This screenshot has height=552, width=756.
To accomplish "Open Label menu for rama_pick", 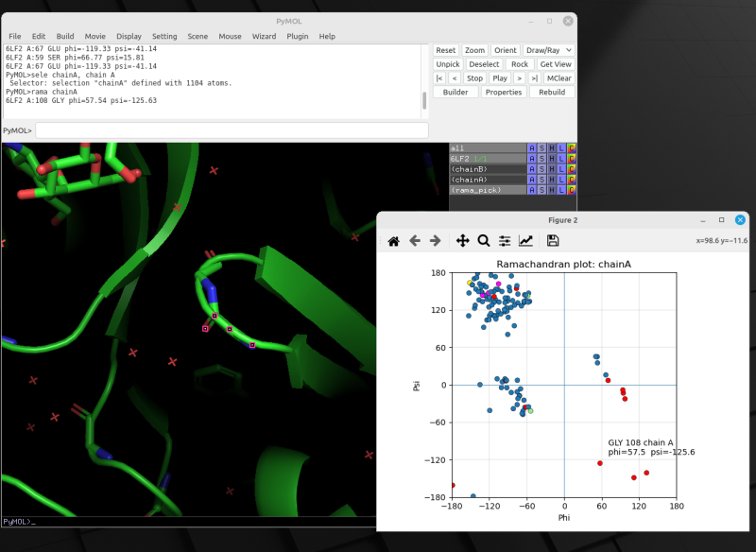I will pos(561,190).
